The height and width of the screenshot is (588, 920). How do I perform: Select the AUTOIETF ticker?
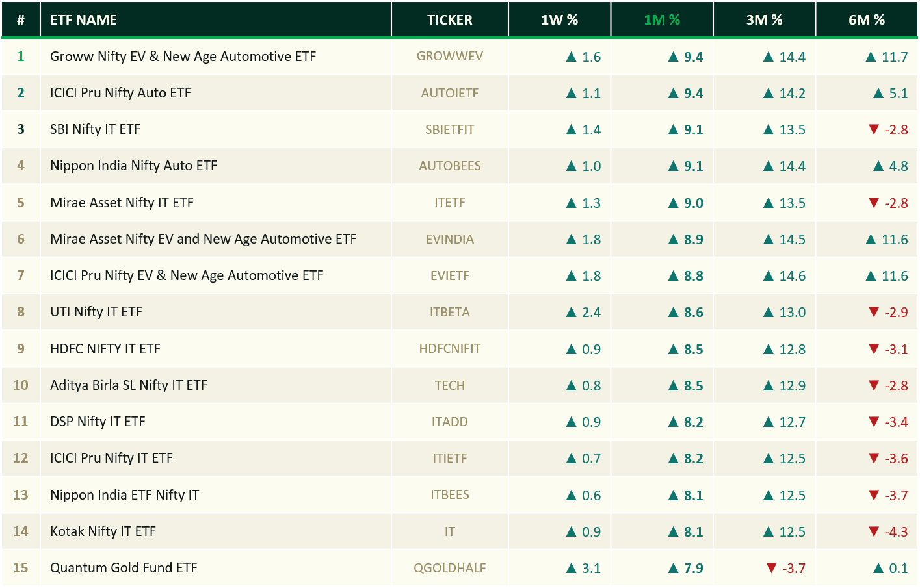pos(450,93)
